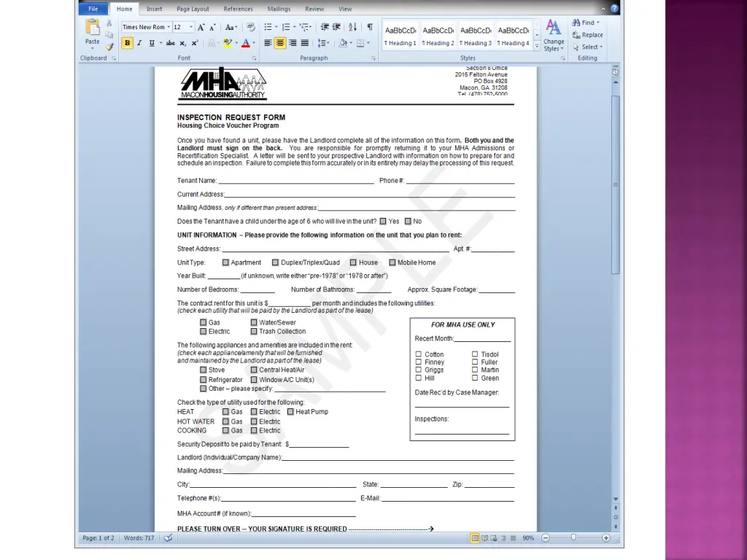This screenshot has height=560, width=747.
Task: Center align the text
Action: click(280, 43)
